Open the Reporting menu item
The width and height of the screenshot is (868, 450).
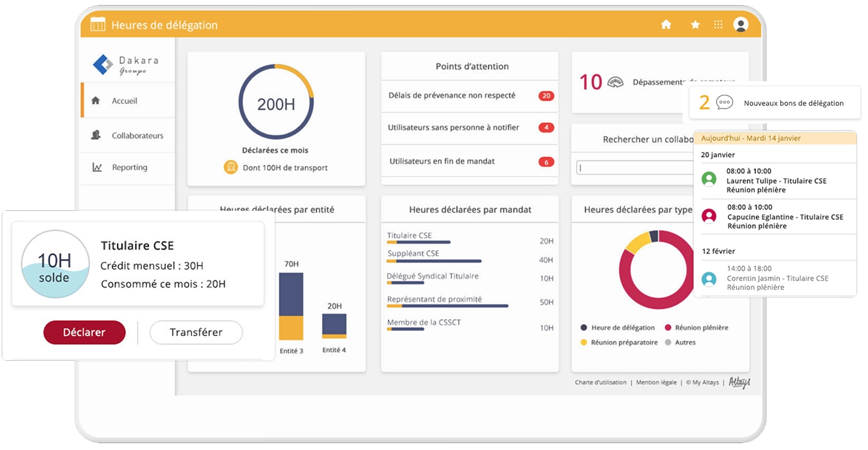point(129,167)
